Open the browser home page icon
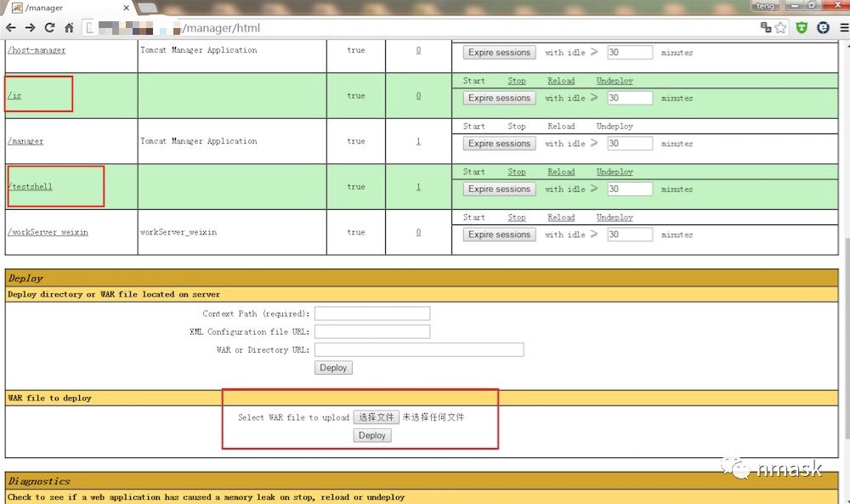 (x=69, y=28)
